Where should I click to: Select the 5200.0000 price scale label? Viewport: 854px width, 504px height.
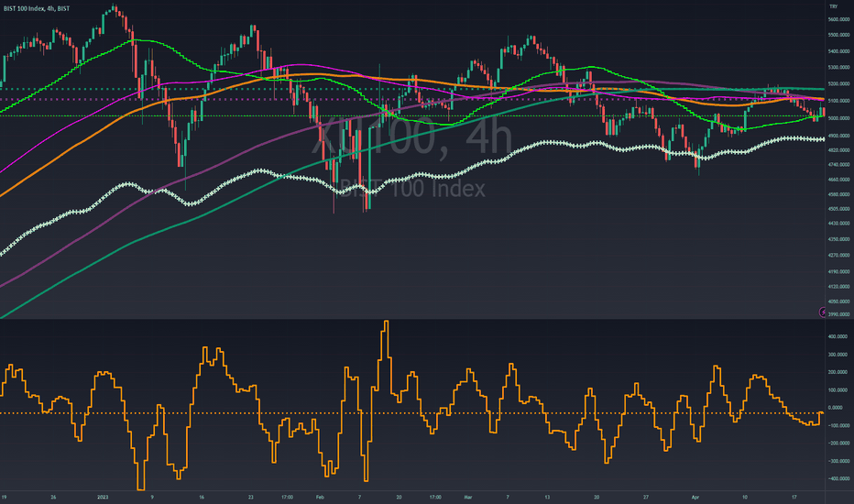[x=838, y=84]
